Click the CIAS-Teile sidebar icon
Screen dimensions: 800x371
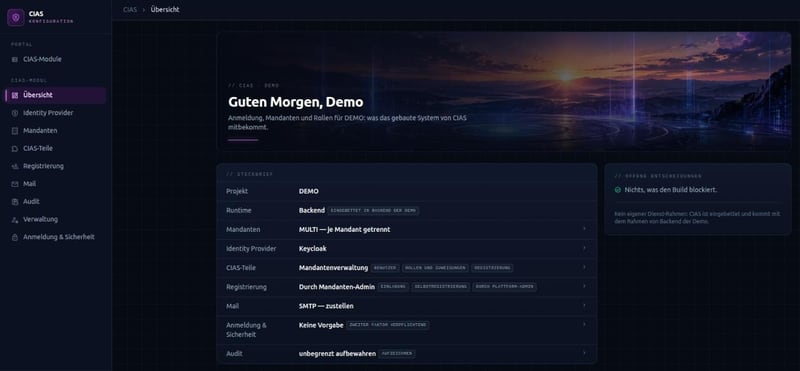(14, 149)
